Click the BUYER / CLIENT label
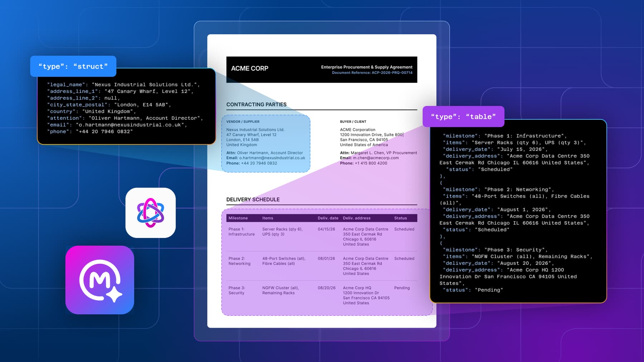This screenshot has width=644, height=362. (x=353, y=122)
